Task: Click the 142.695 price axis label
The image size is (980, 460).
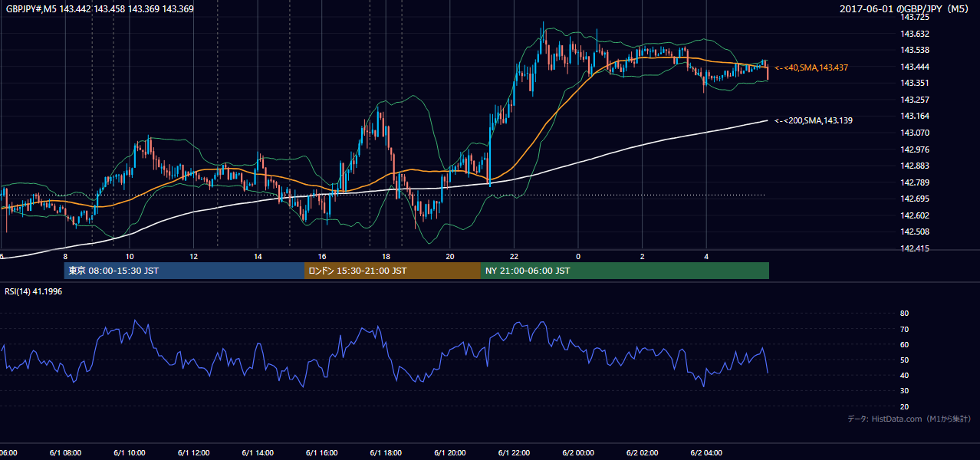Action: [x=915, y=199]
